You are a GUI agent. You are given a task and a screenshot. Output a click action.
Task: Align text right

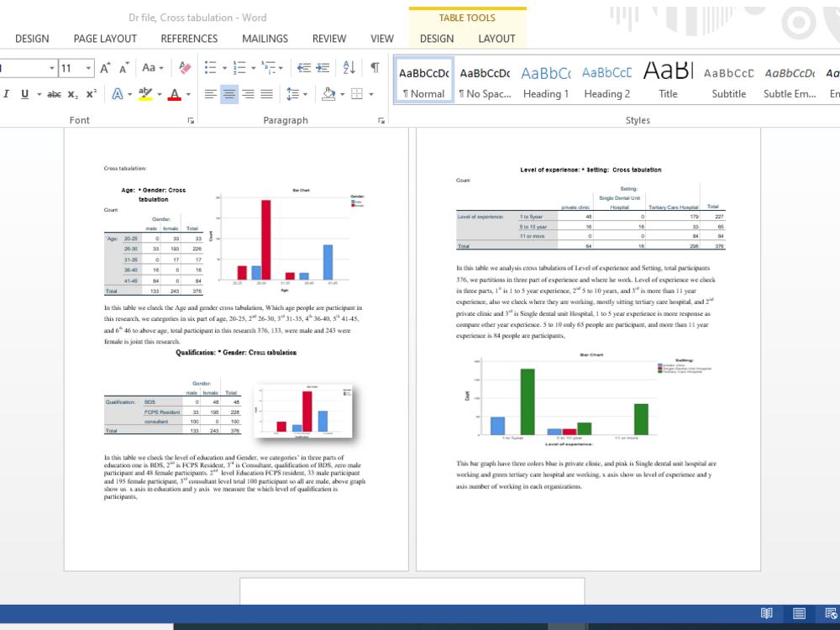(248, 94)
